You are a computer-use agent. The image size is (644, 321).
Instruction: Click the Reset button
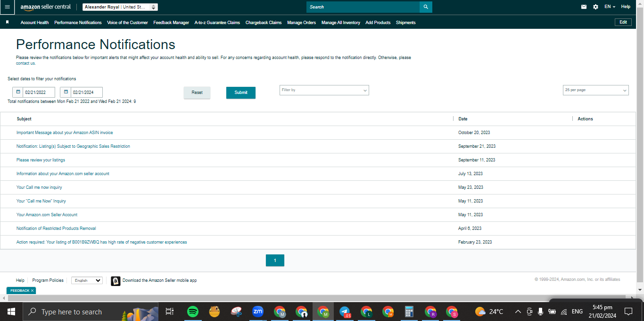click(197, 93)
